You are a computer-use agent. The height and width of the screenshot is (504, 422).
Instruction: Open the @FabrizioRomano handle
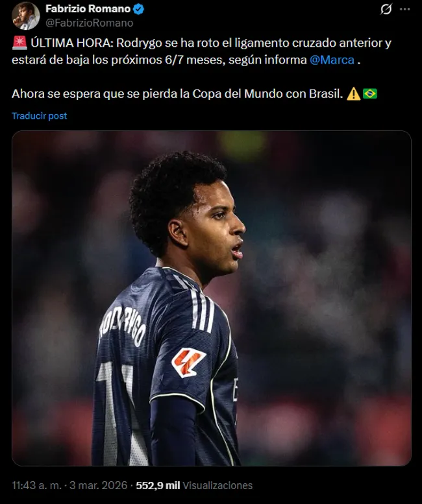89,23
